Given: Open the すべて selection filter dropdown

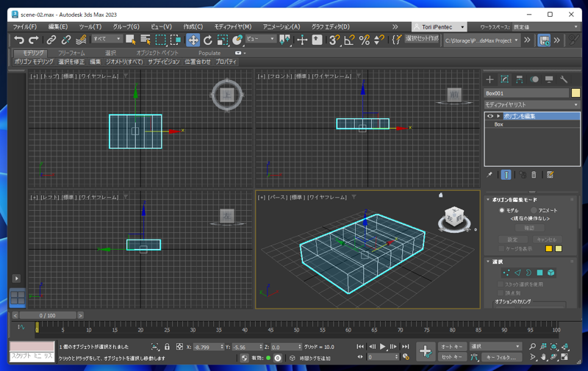Looking at the screenshot, I should tap(107, 39).
